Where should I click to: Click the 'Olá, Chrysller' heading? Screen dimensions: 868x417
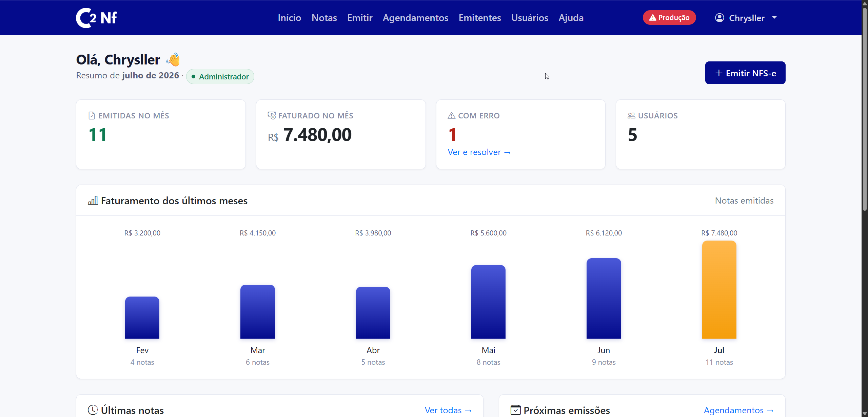pos(118,60)
